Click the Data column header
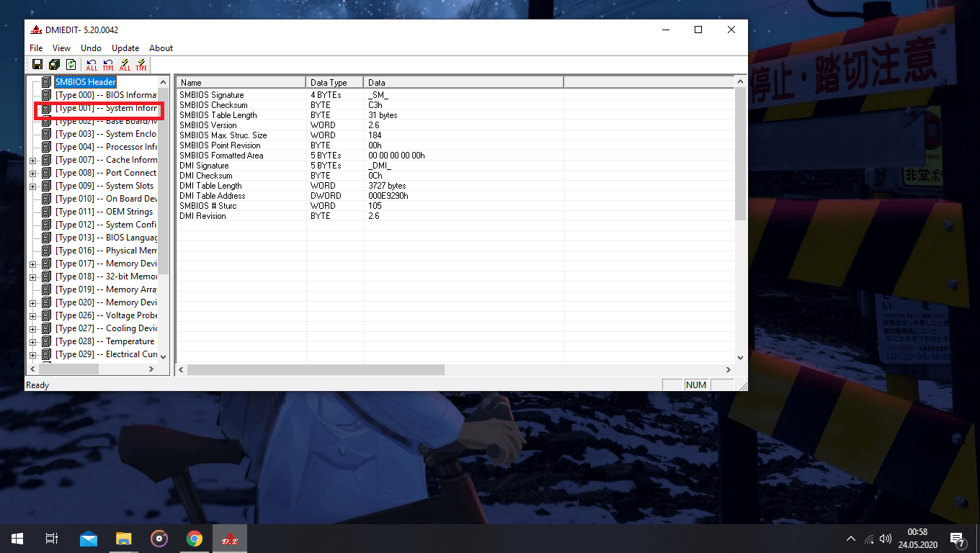 click(x=463, y=83)
